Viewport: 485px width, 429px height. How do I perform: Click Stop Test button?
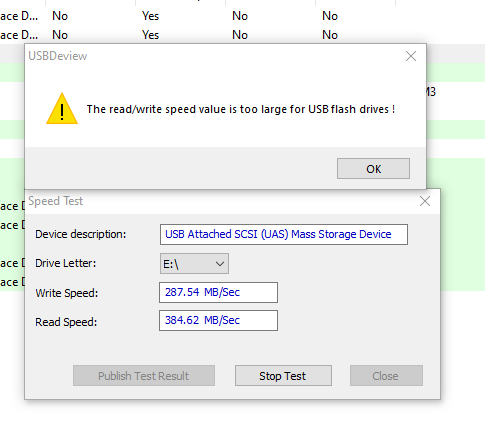283,376
